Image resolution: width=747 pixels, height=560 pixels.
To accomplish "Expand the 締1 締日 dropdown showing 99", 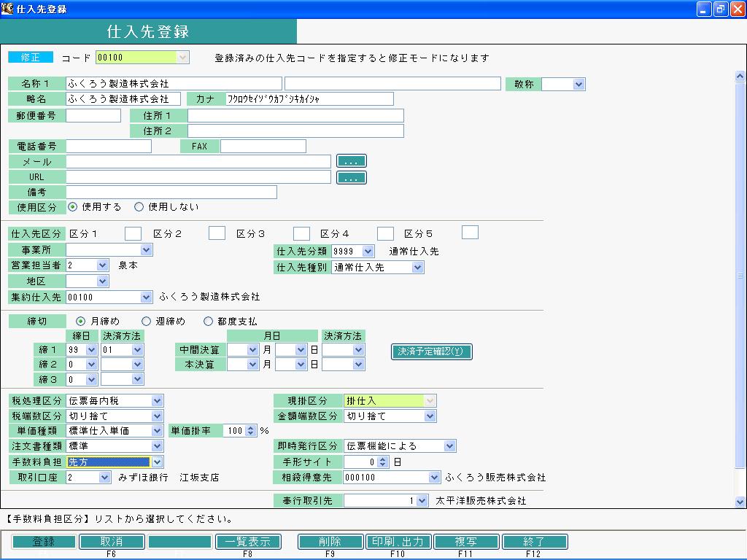I will click(x=92, y=349).
